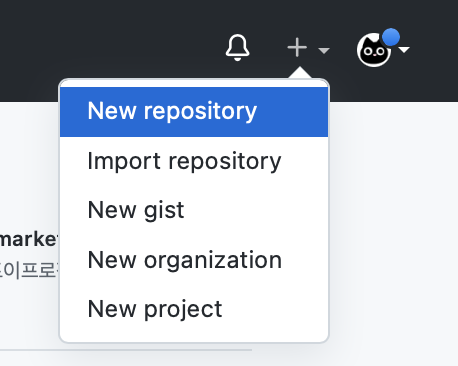Click the plus create-new icon
This screenshot has width=458, height=366.
tap(297, 48)
